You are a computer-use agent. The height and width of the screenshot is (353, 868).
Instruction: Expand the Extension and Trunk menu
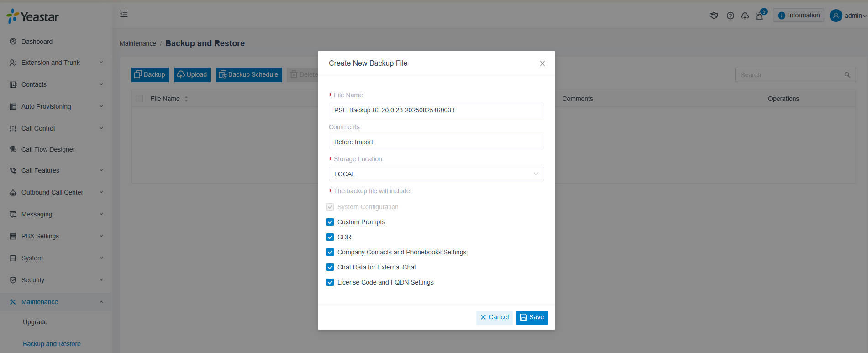click(56, 63)
